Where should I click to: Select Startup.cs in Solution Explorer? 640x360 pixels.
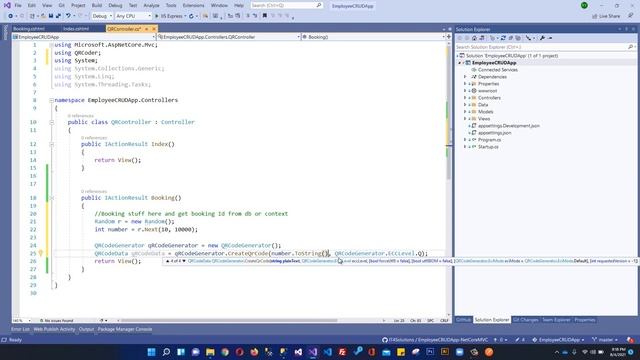(488, 147)
